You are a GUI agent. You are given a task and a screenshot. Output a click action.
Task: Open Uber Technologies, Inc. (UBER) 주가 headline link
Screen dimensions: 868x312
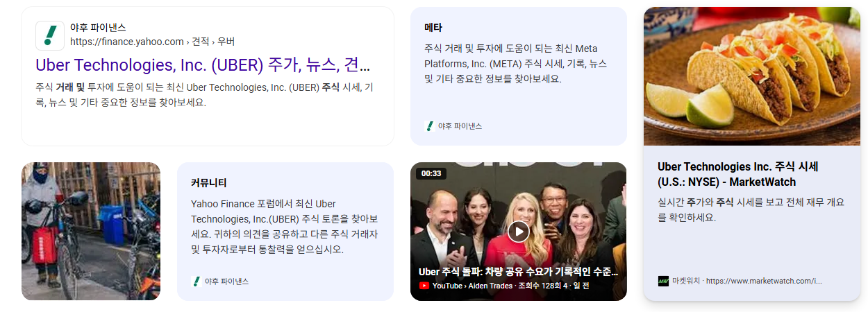[203, 65]
